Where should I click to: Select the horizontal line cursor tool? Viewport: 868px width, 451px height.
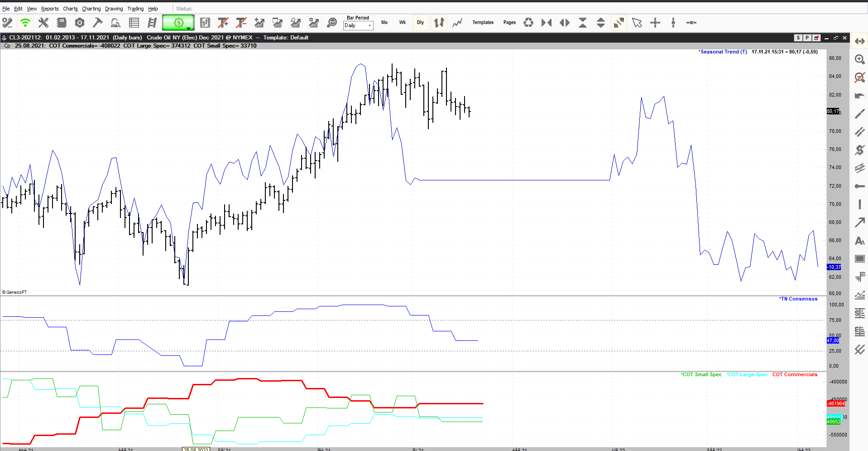(691, 23)
